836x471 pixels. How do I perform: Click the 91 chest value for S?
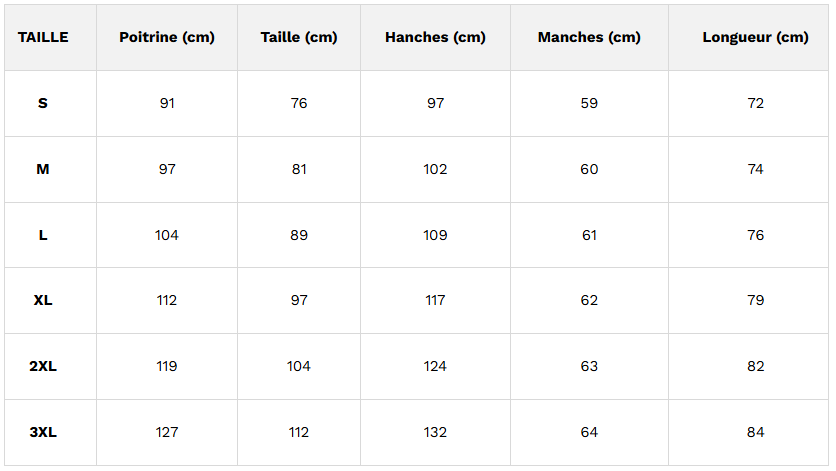[x=167, y=103]
